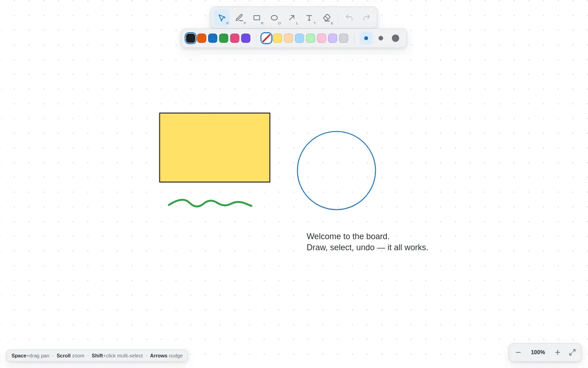Zoom out with the minus button

(x=518, y=352)
